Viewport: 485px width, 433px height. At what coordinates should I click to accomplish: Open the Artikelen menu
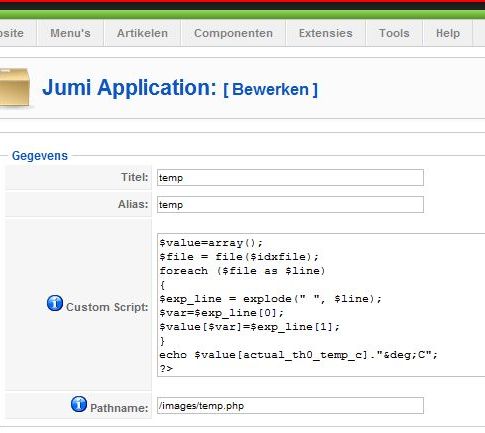(x=142, y=33)
